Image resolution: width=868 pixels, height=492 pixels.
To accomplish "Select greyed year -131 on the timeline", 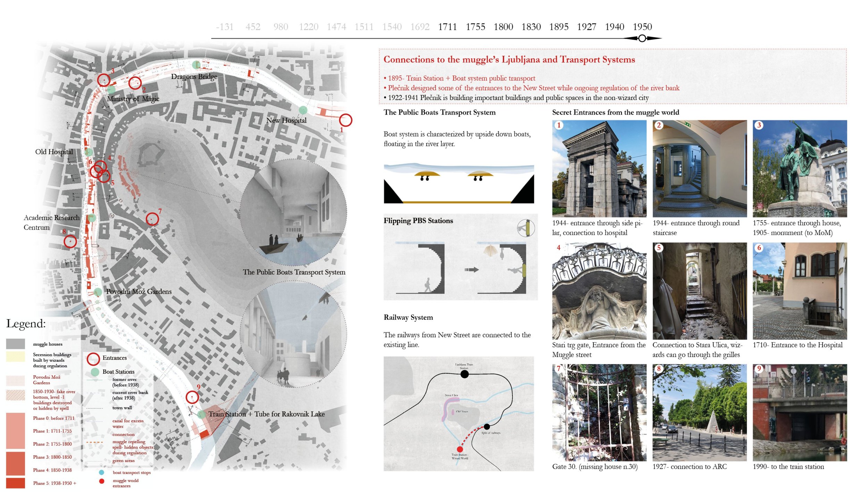I will [x=225, y=27].
